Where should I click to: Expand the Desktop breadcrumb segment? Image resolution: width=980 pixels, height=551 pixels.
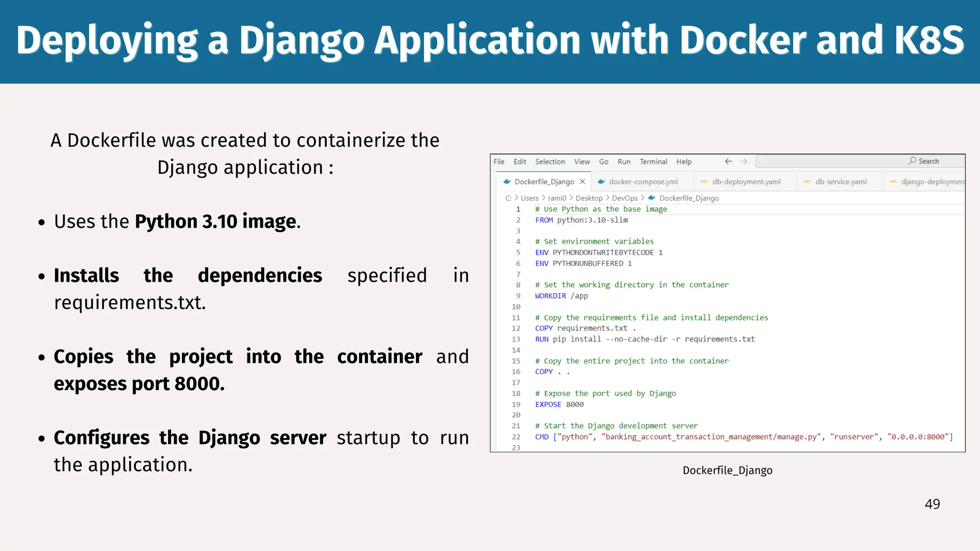(x=589, y=198)
